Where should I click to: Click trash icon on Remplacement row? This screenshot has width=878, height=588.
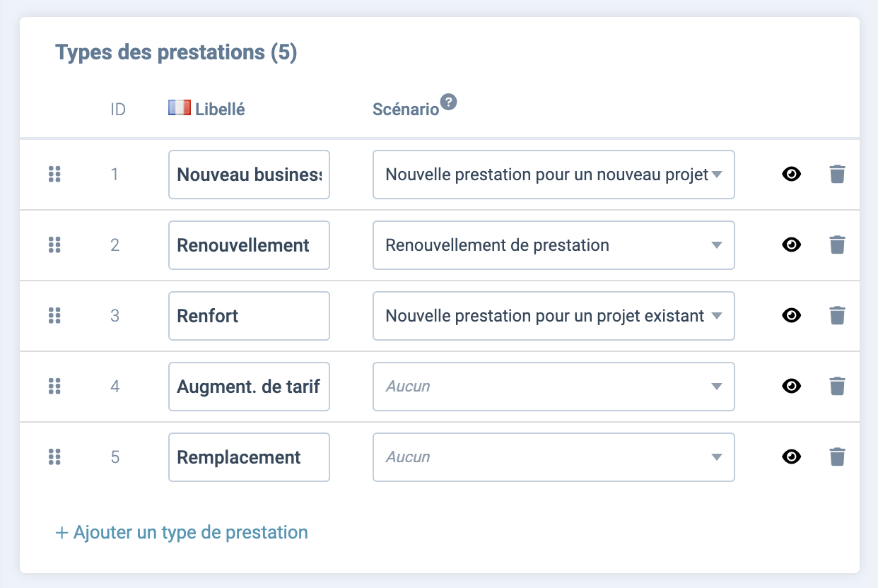(x=837, y=457)
